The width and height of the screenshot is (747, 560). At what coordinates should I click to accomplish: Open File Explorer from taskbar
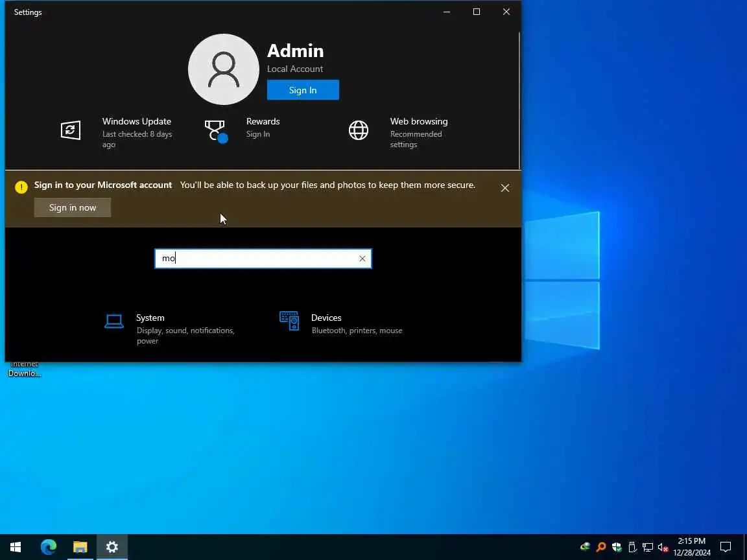[x=80, y=547]
